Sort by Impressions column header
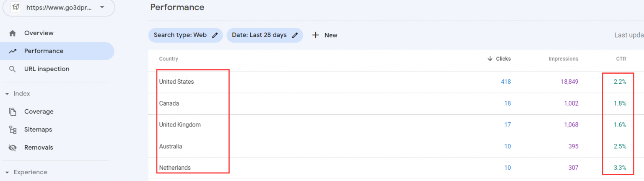 click(563, 59)
